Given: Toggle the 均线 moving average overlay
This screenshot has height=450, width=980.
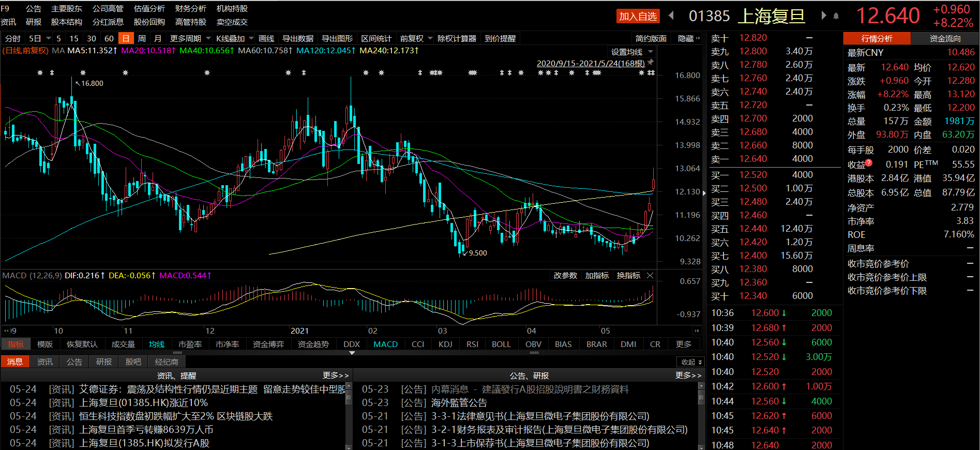Looking at the screenshot, I should (x=156, y=344).
